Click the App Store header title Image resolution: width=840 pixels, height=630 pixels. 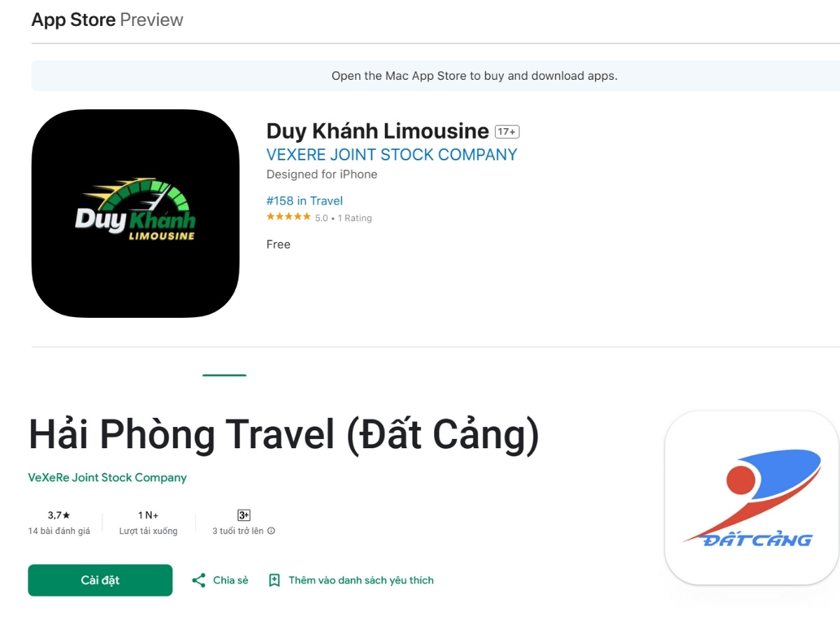73,20
